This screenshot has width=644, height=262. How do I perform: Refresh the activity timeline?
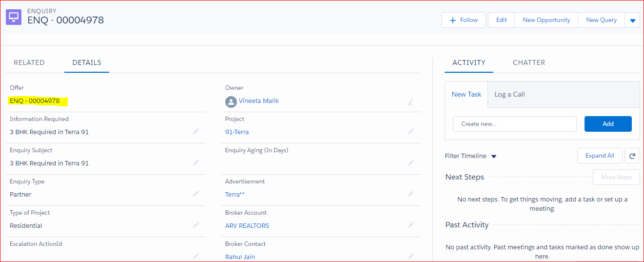pos(632,156)
